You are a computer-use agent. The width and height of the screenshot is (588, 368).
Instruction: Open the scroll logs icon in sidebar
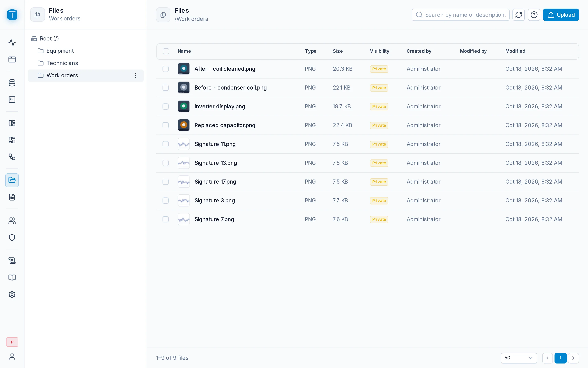[x=12, y=261]
